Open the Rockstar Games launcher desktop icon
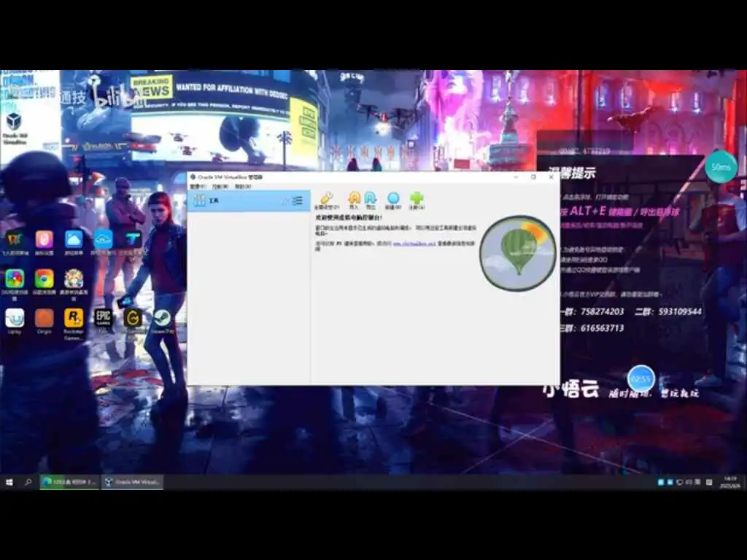 (74, 323)
